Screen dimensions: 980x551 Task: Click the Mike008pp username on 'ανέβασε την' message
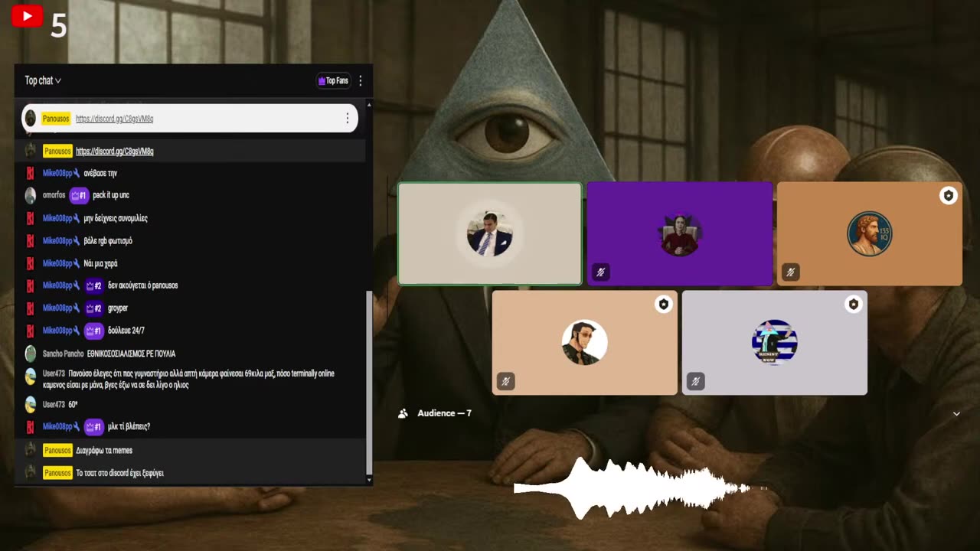click(x=57, y=174)
